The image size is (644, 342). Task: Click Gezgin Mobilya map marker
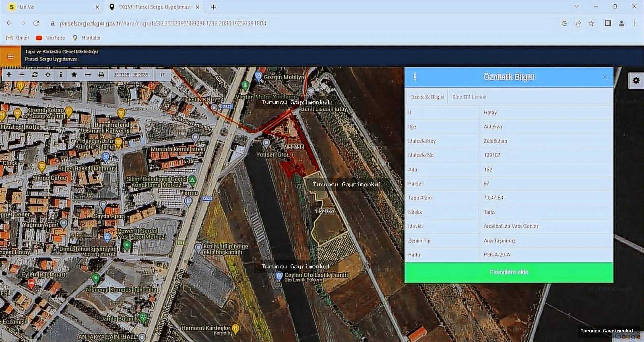click(259, 76)
